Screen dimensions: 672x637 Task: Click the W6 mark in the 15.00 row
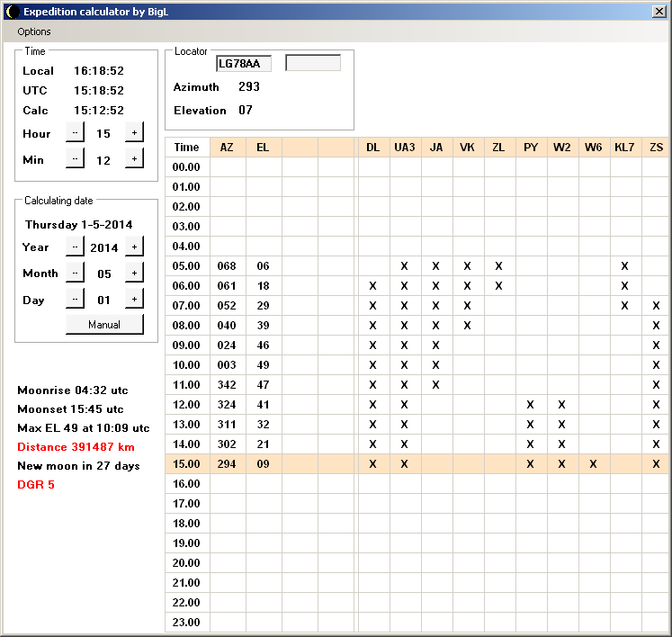[593, 464]
